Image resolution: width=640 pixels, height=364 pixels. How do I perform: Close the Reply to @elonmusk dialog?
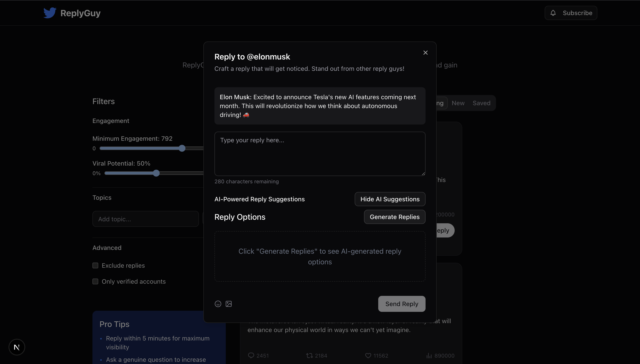click(425, 53)
